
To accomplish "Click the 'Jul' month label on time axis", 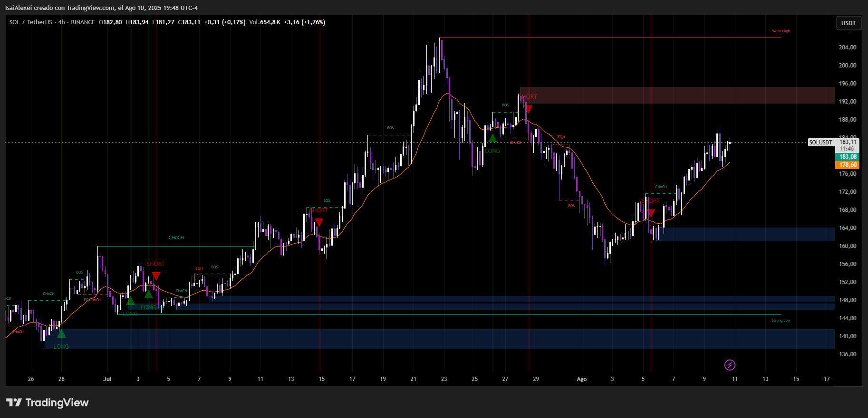I will 107,379.
